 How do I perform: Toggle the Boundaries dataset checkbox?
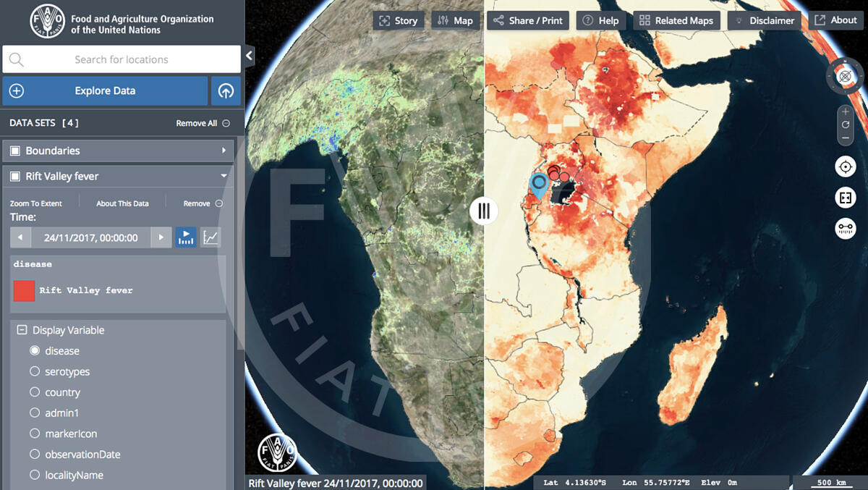tap(15, 151)
